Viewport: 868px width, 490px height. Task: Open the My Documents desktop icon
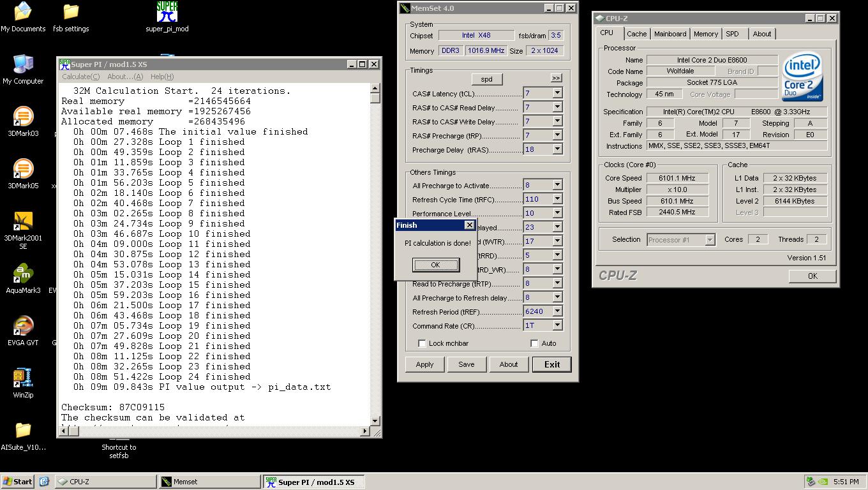(23, 11)
